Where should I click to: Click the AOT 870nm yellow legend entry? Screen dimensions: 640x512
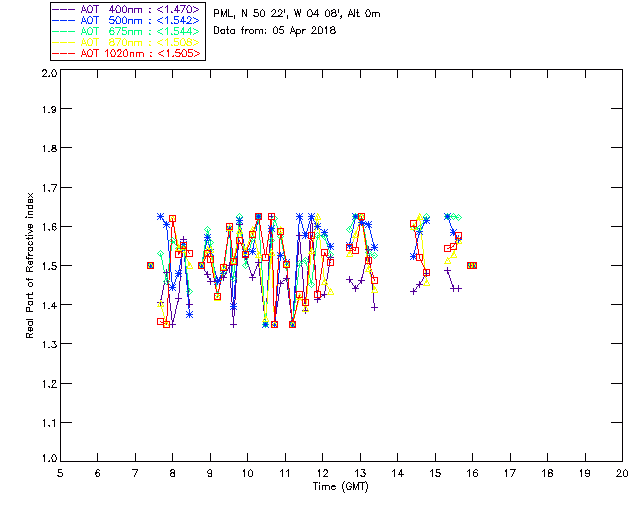127,42
